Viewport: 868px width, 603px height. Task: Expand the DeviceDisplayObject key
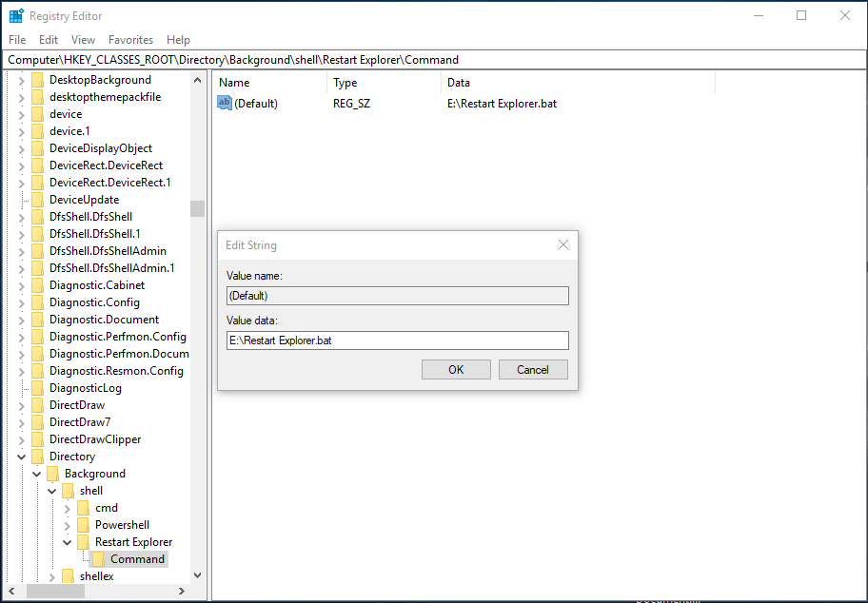click(21, 149)
